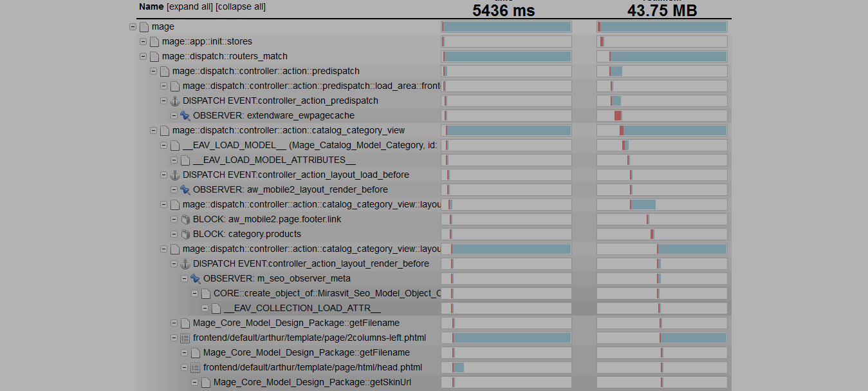This screenshot has width=868, height=391.
Task: Collapse the mage::app::init::stores node
Action: click(143, 42)
